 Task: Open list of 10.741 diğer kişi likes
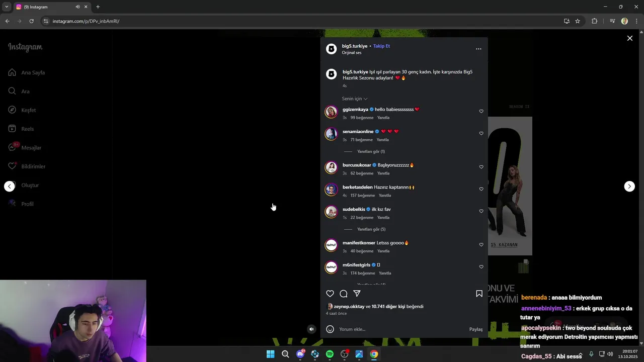click(x=388, y=306)
